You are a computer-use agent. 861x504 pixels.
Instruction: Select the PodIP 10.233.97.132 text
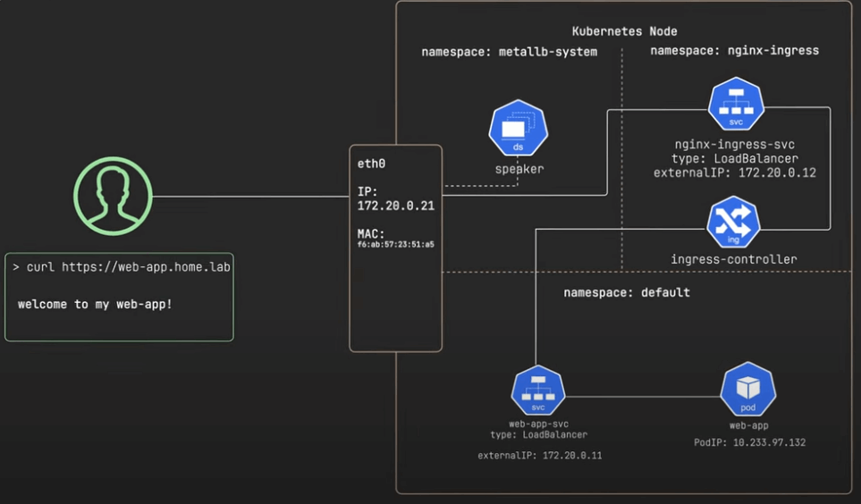pyautogui.click(x=749, y=442)
